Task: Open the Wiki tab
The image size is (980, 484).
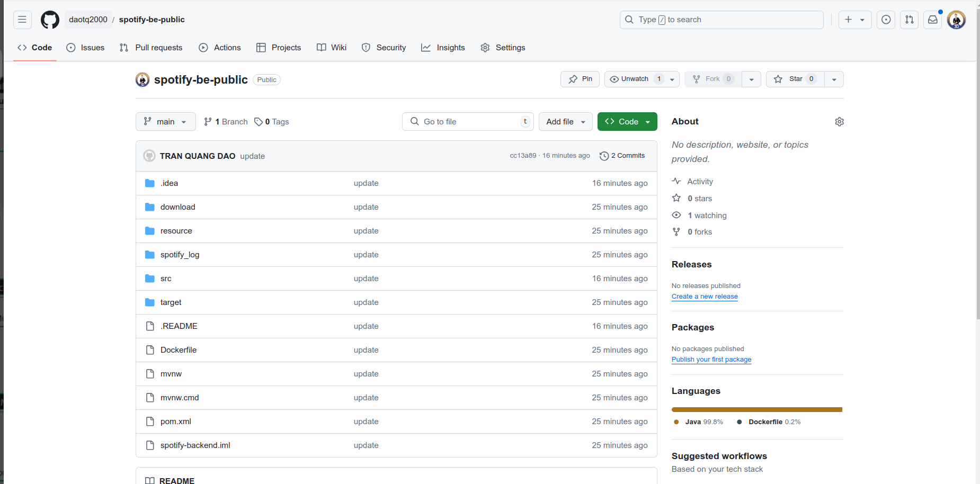Action: [332, 48]
